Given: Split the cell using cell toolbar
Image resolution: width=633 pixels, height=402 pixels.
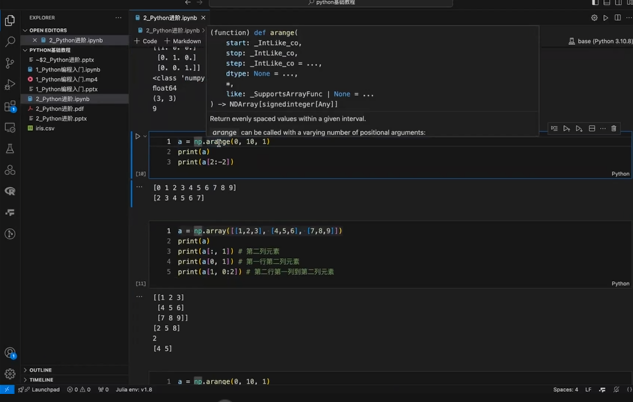Looking at the screenshot, I should pyautogui.click(x=592, y=128).
